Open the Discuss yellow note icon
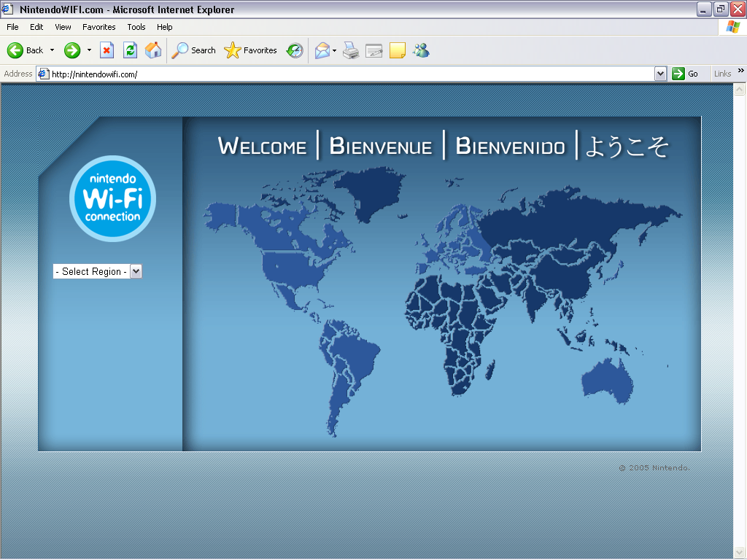This screenshot has height=560, width=747. 398,50
